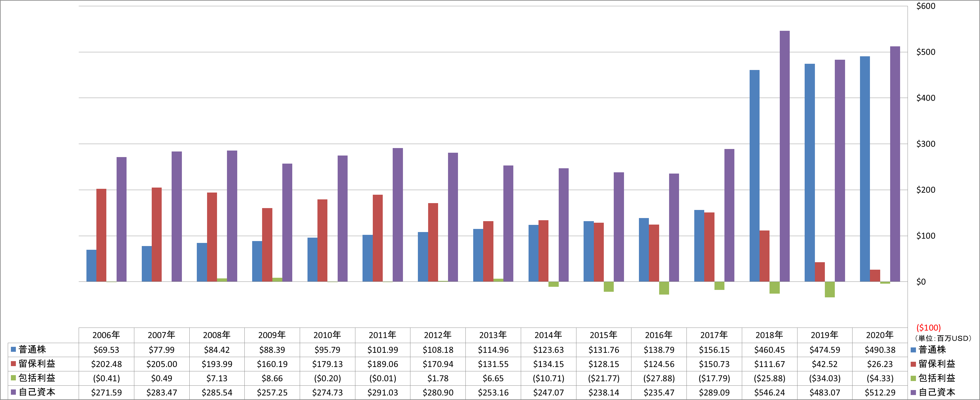Select the 2010年 column header
The height and width of the screenshot is (400, 980).
(x=327, y=335)
